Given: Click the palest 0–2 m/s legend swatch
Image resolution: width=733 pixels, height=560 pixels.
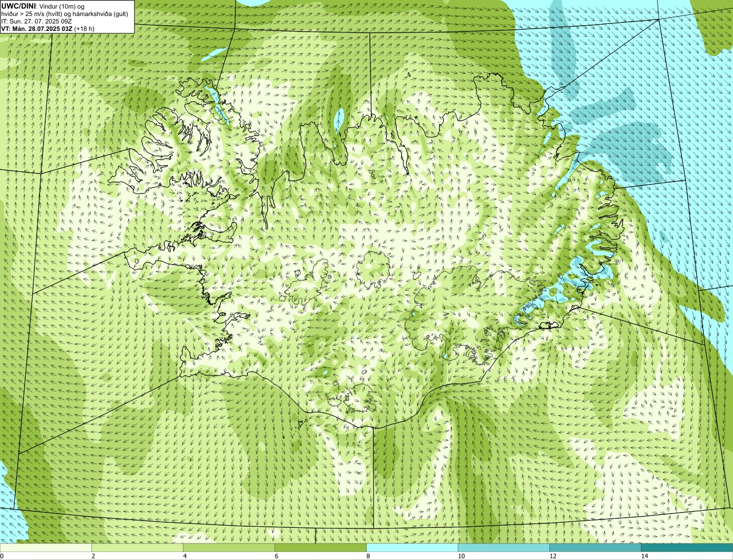Looking at the screenshot, I should click(x=46, y=547).
